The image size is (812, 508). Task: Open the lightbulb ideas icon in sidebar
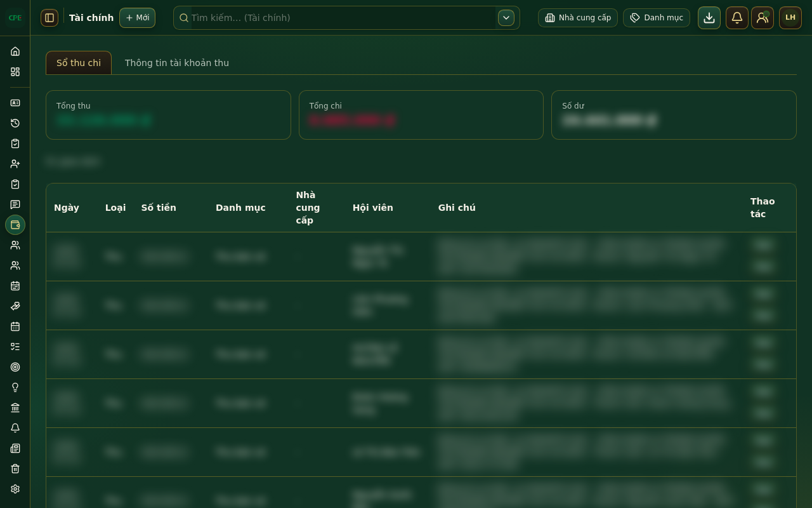pyautogui.click(x=15, y=387)
